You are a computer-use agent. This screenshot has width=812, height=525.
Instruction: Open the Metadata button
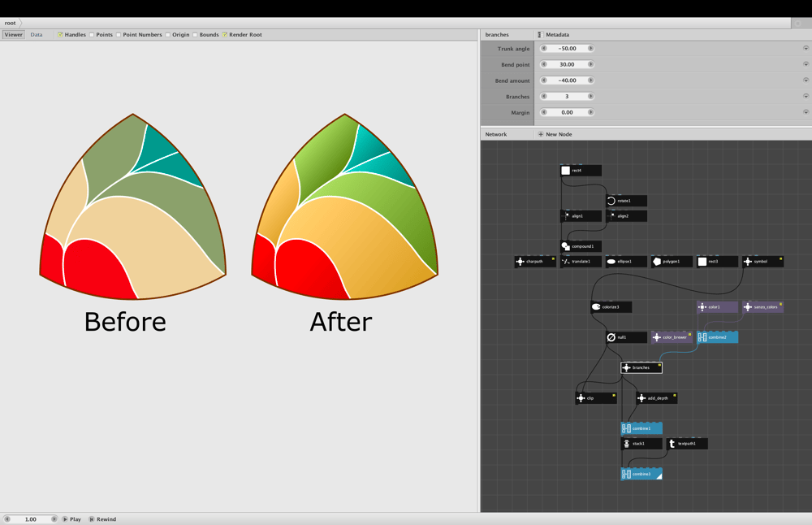(x=554, y=35)
